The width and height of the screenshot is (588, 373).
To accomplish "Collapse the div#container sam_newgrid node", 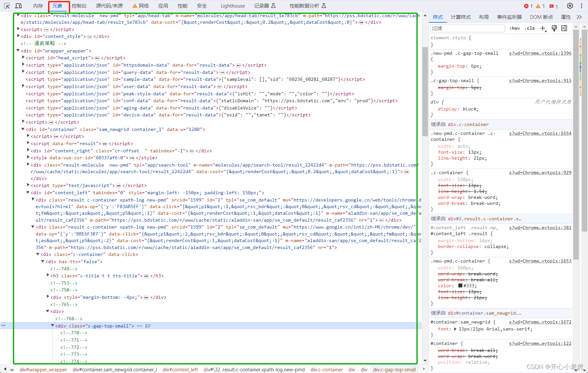I will pyautogui.click(x=23, y=129).
